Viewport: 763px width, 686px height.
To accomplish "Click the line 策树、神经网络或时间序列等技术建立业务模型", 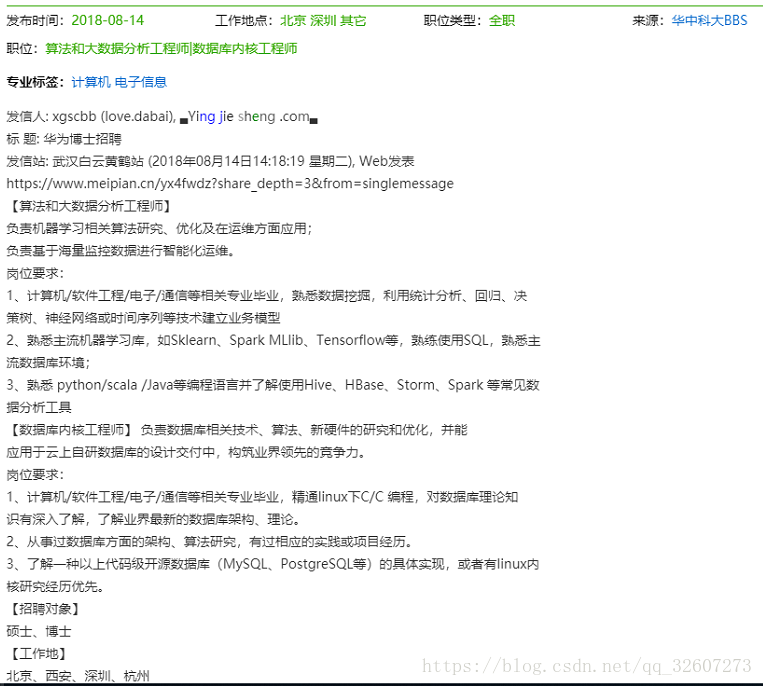I will 144,318.
